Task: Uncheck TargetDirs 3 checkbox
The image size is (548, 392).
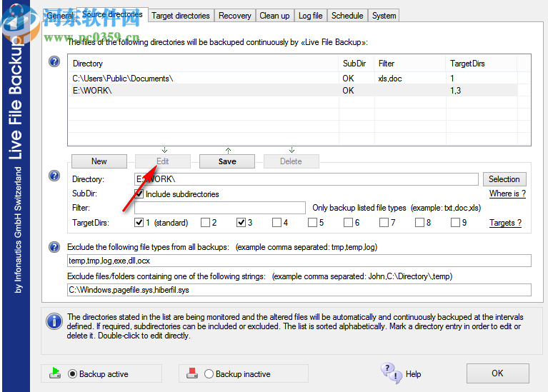Action: [x=241, y=223]
